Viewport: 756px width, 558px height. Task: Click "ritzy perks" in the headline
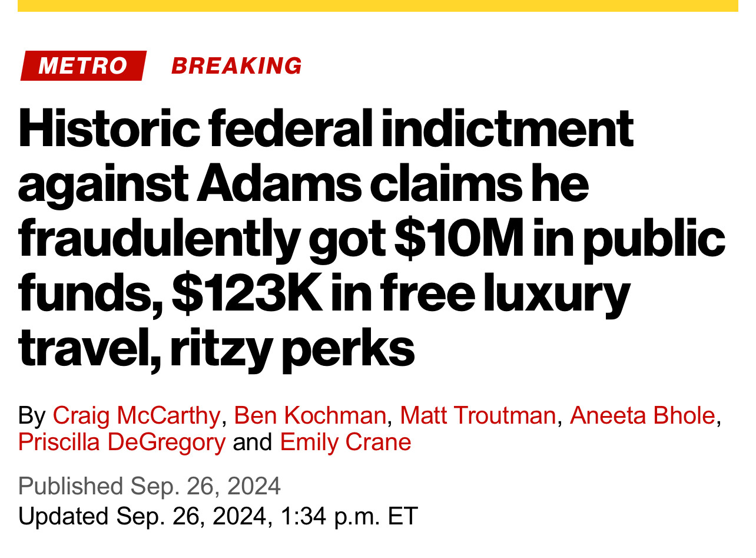tap(293, 348)
